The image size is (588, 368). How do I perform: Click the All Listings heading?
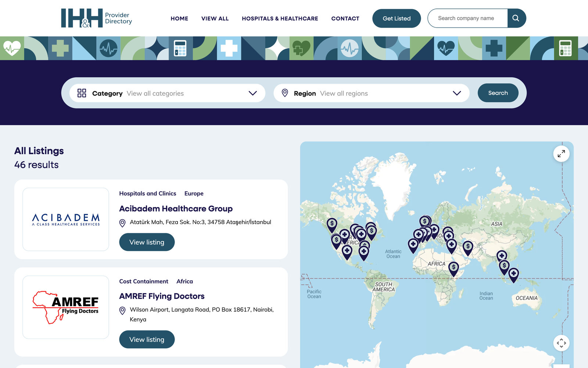tap(39, 151)
